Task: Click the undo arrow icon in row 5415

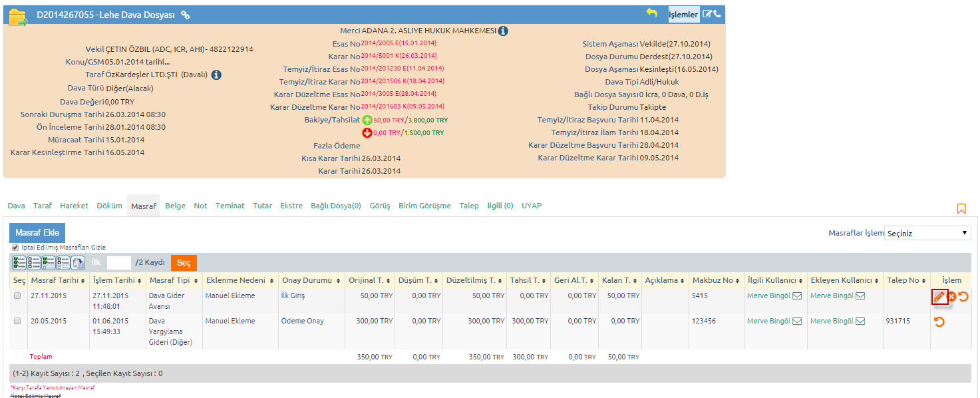Action: 963,297
